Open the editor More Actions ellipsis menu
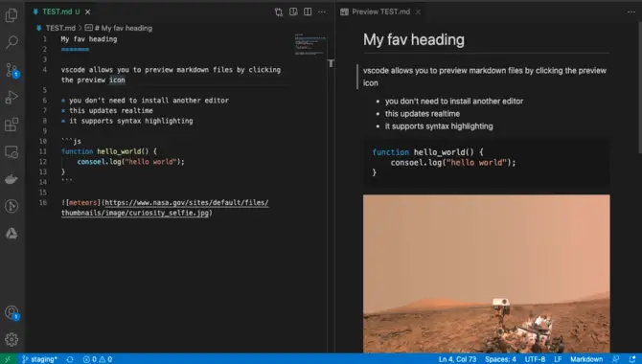 coord(322,11)
